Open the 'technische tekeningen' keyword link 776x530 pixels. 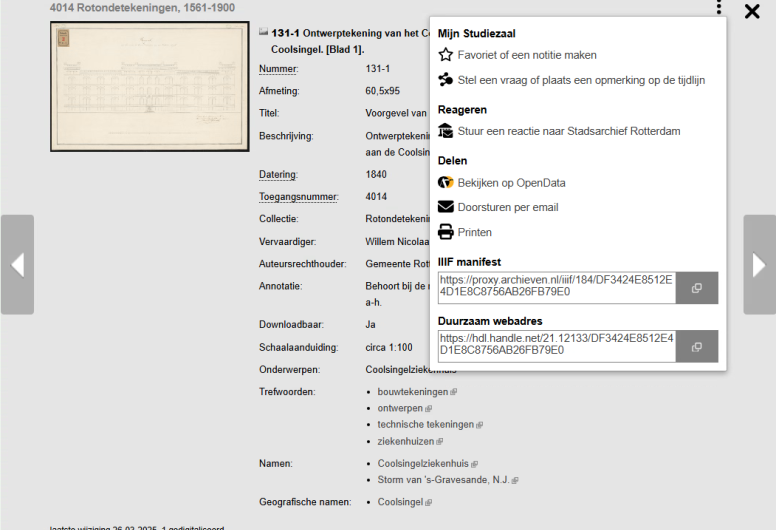click(x=426, y=425)
